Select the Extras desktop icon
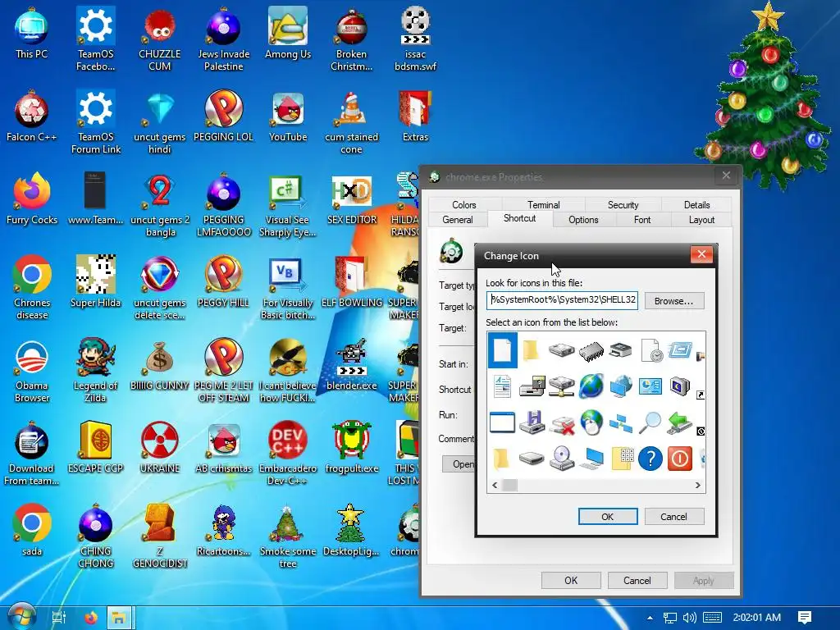Image resolution: width=840 pixels, height=630 pixels. point(415,116)
